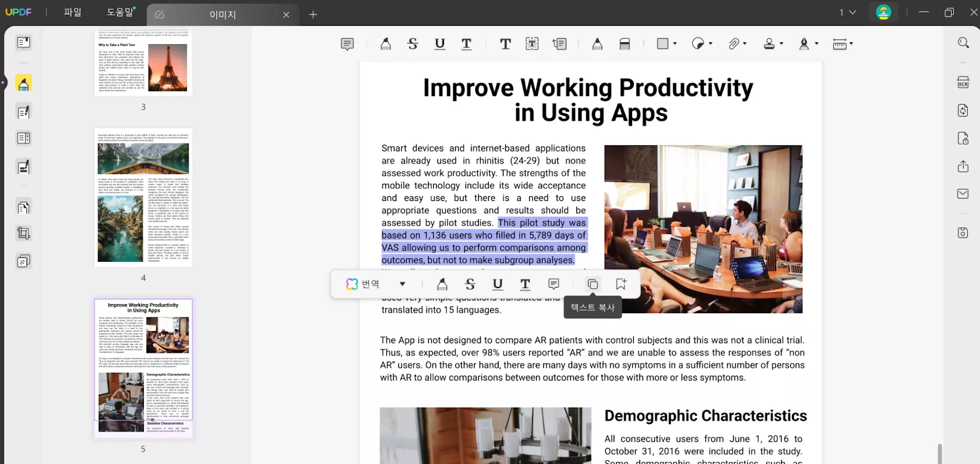Viewport: 980px width, 464px height.
Task: Click the meeting room photo in document
Action: point(703,229)
